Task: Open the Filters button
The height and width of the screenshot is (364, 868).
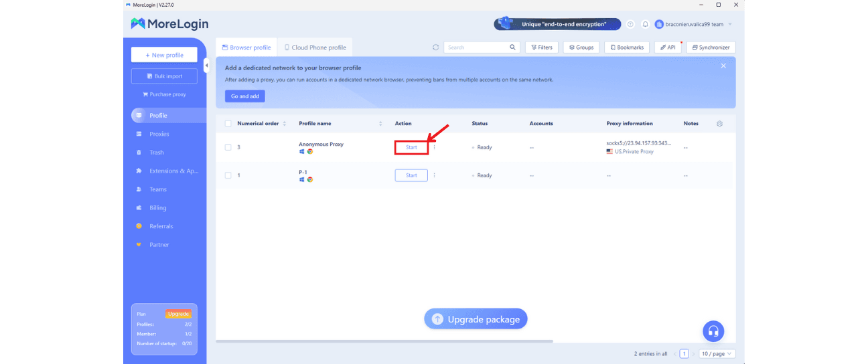Action: (542, 48)
